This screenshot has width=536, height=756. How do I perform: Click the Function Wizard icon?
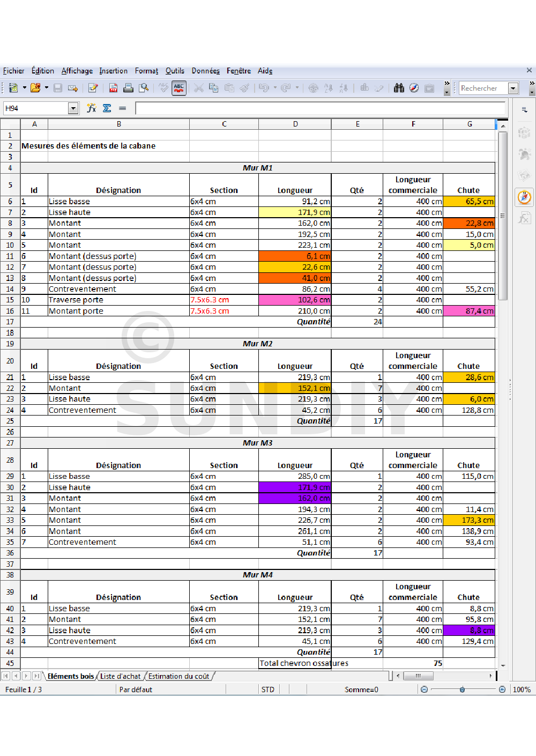click(x=92, y=108)
